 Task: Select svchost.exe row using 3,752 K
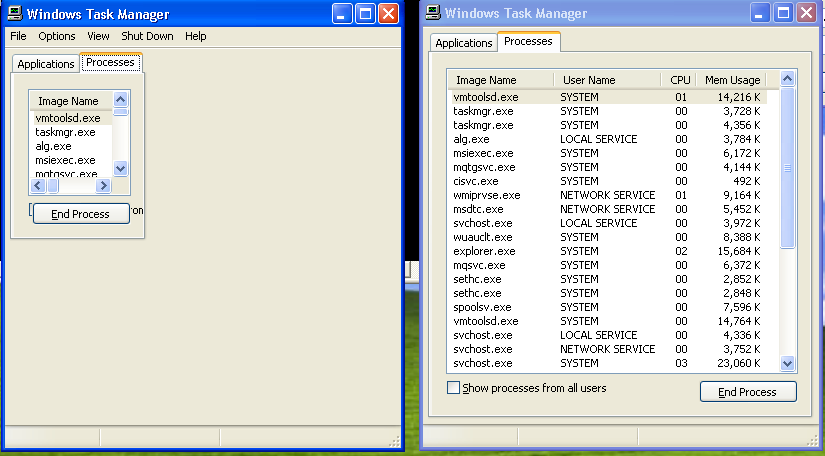(x=608, y=349)
